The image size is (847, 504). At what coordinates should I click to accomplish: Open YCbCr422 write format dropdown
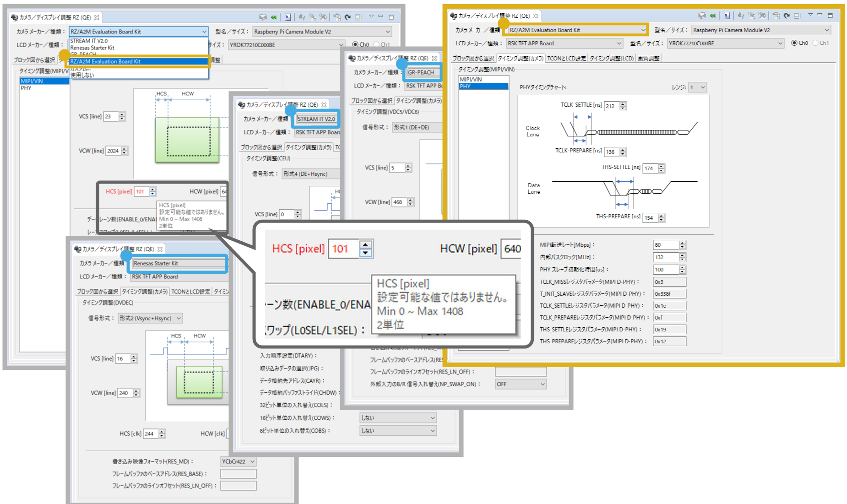pos(238,461)
